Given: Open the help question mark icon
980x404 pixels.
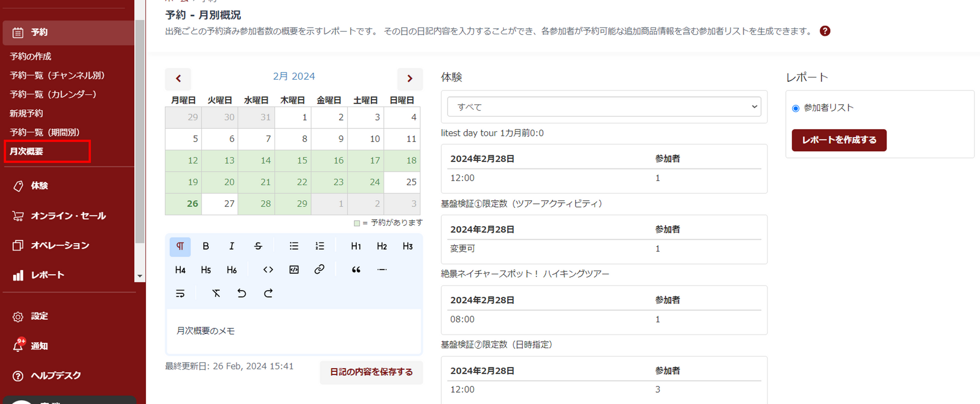Looking at the screenshot, I should click(x=825, y=31).
